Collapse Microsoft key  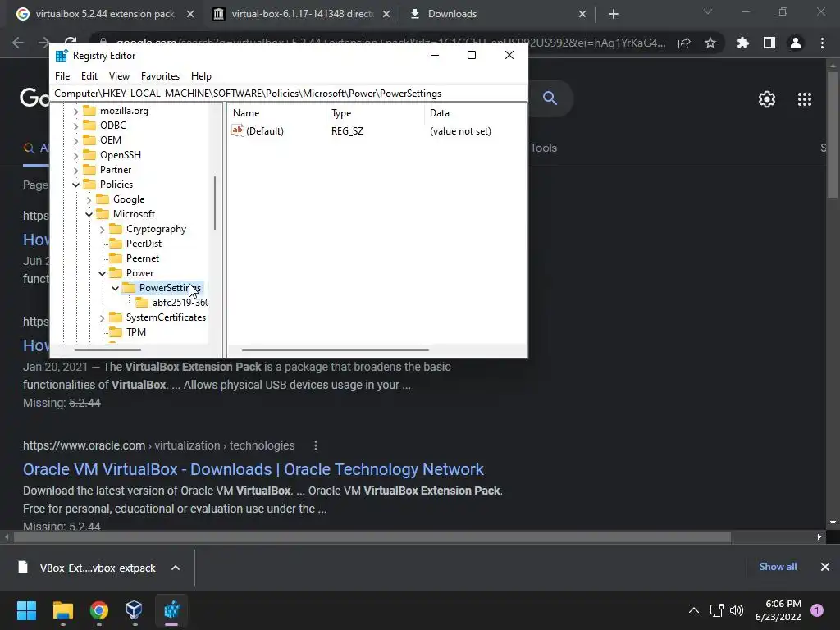[89, 214]
